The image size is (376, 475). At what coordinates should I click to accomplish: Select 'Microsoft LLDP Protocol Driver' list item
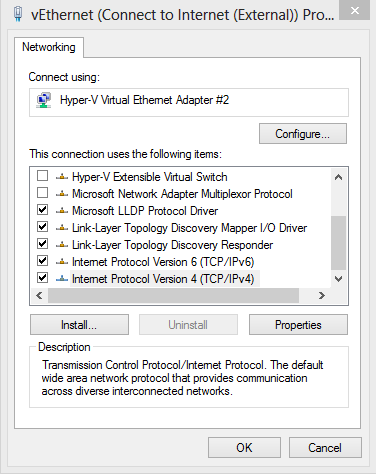click(145, 211)
